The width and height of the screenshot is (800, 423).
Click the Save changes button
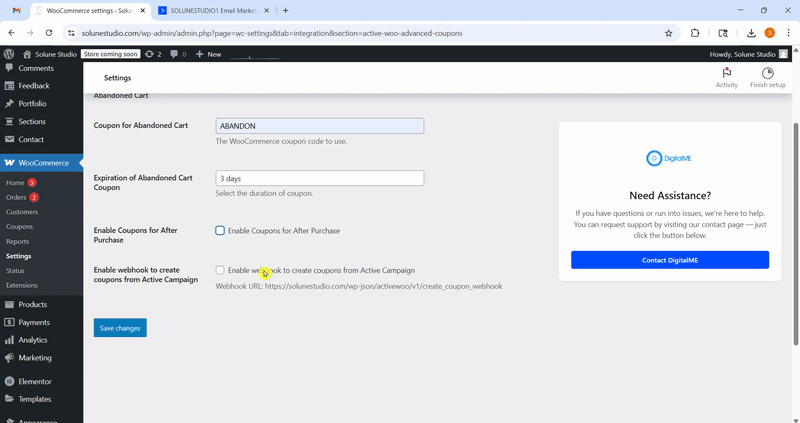pos(120,328)
